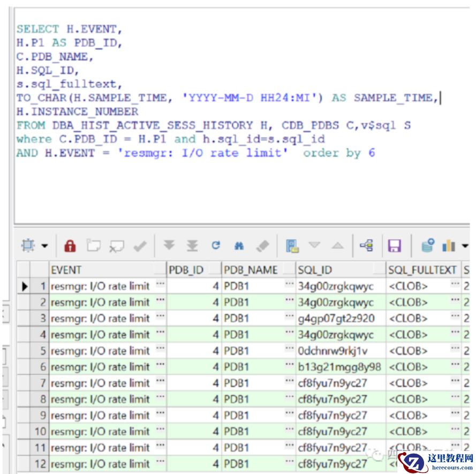Click the purple save results icon

tap(394, 246)
